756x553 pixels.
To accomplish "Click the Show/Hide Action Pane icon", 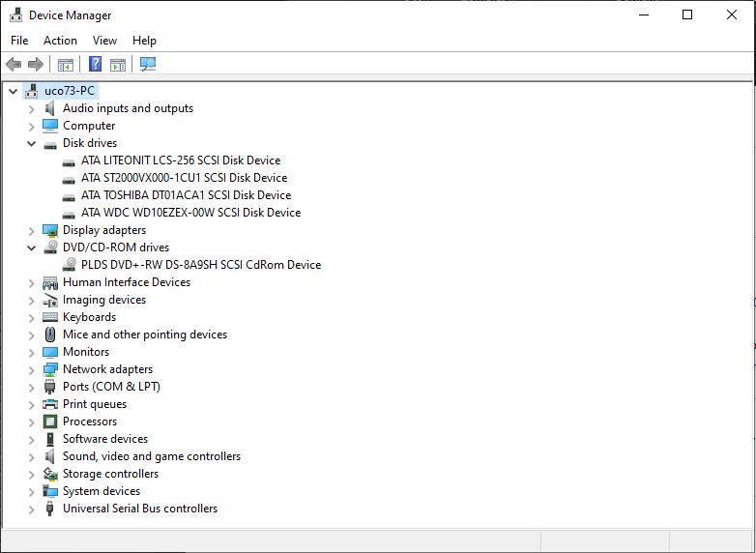I will [x=118, y=65].
